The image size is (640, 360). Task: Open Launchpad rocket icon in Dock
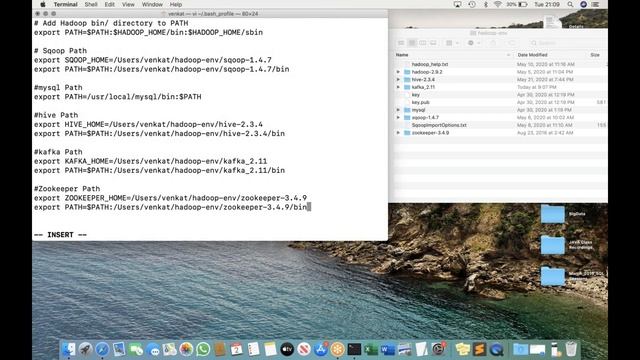click(x=85, y=349)
